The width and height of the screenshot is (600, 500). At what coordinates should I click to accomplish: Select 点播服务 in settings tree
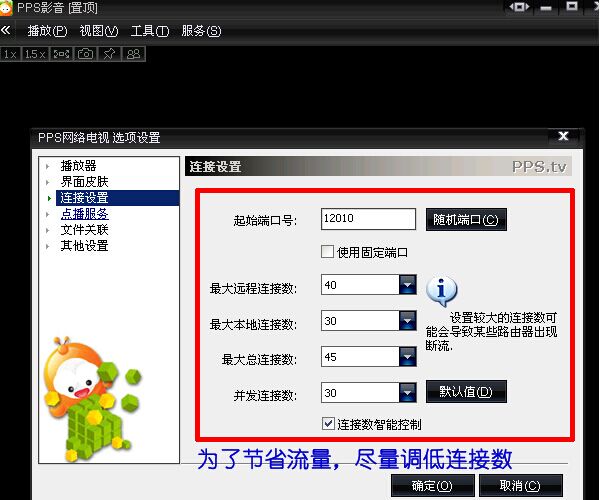pos(85,214)
